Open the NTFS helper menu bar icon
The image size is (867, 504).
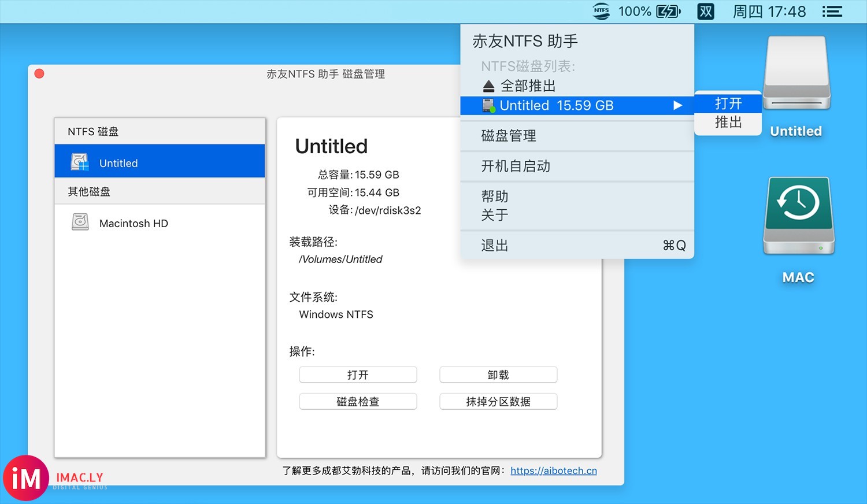coord(601,12)
